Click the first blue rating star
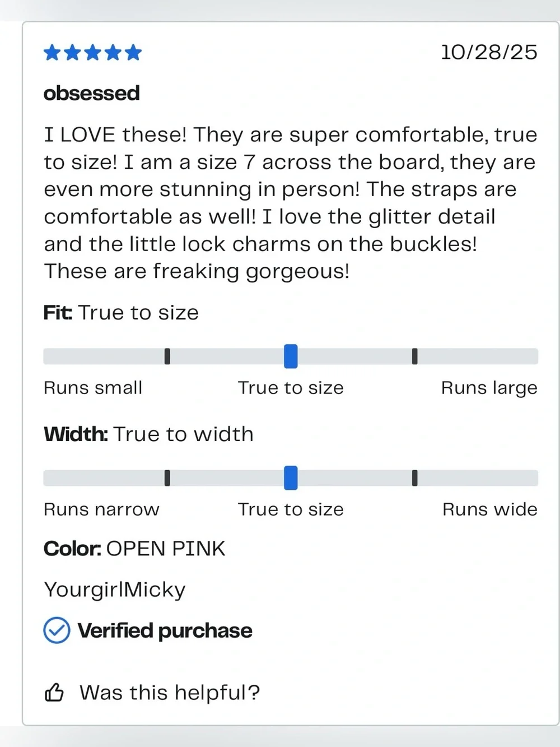This screenshot has width=560, height=747. 52,53
